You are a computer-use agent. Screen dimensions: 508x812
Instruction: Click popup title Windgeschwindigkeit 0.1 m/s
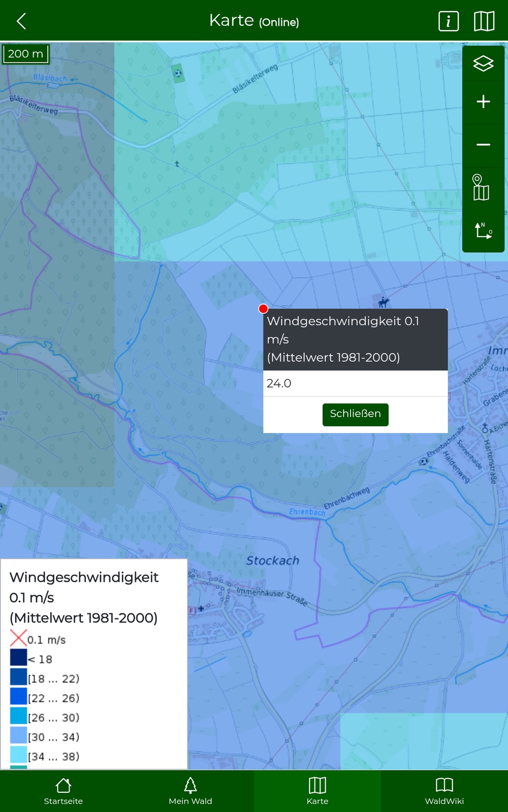click(343, 330)
